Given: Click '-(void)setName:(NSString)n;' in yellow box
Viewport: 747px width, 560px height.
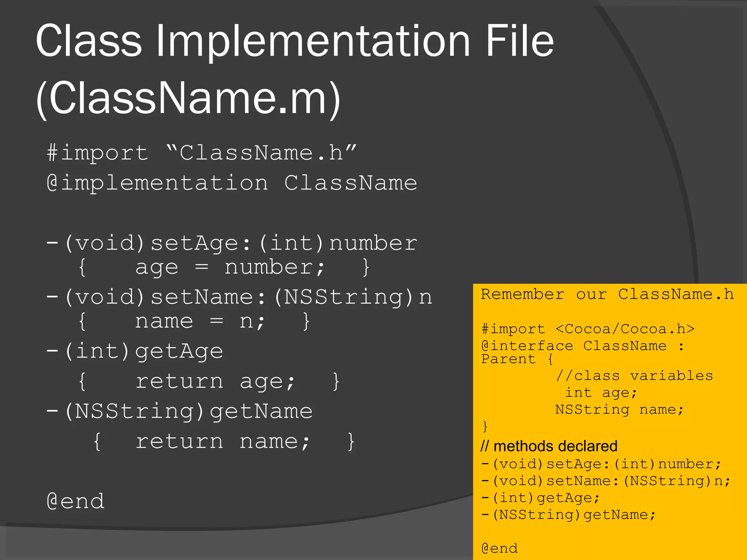Looking at the screenshot, I should point(606,481).
